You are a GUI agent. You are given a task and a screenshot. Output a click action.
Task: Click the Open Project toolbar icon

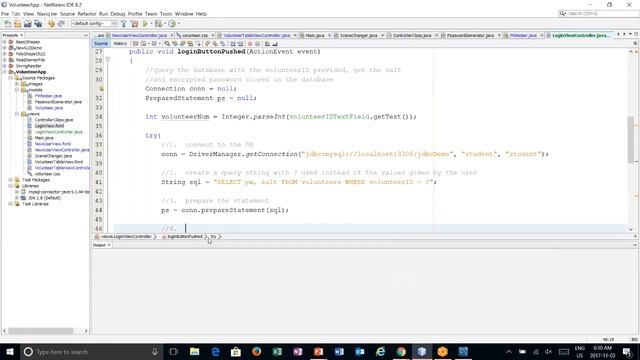pos(28,24)
